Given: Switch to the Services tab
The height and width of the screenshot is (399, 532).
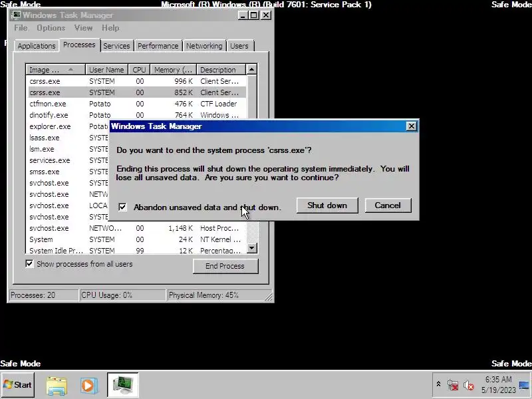Looking at the screenshot, I should [x=116, y=46].
